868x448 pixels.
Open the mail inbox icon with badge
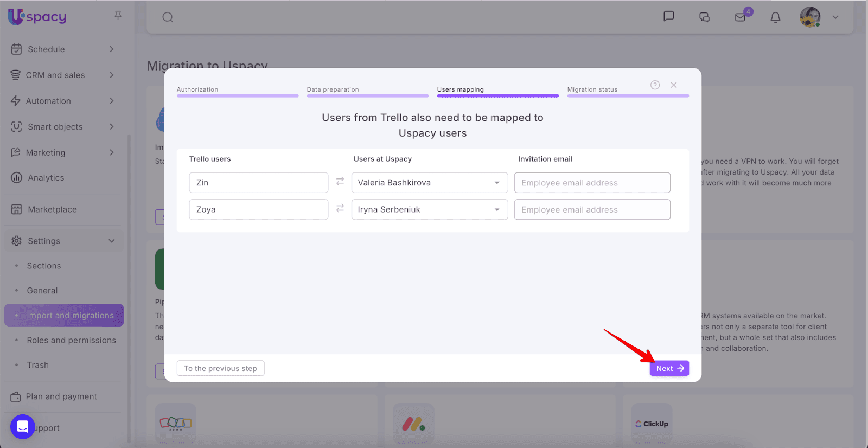click(x=741, y=17)
